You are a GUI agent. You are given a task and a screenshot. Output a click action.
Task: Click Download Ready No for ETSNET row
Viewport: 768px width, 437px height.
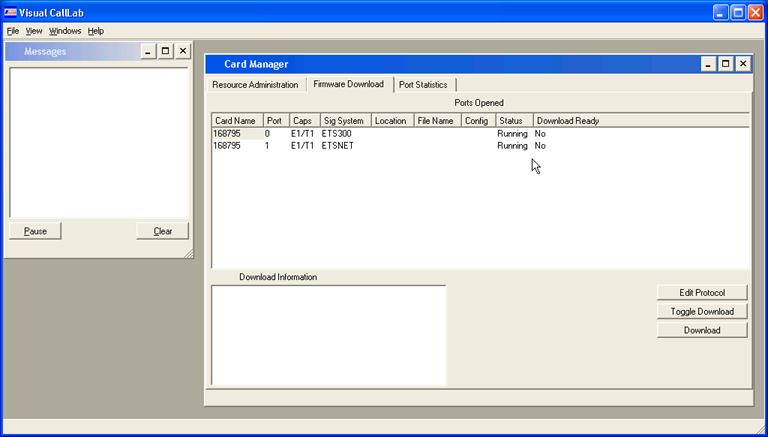coord(540,146)
